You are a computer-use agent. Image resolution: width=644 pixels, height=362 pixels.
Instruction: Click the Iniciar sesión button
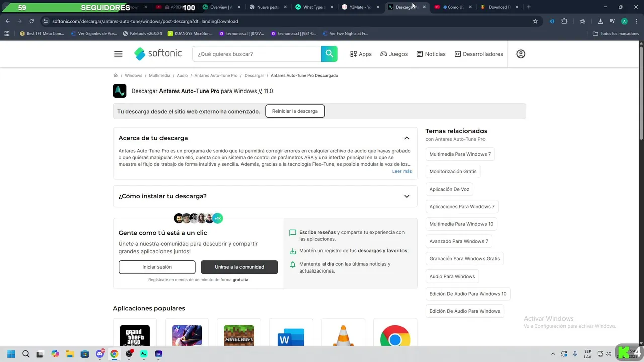click(157, 267)
